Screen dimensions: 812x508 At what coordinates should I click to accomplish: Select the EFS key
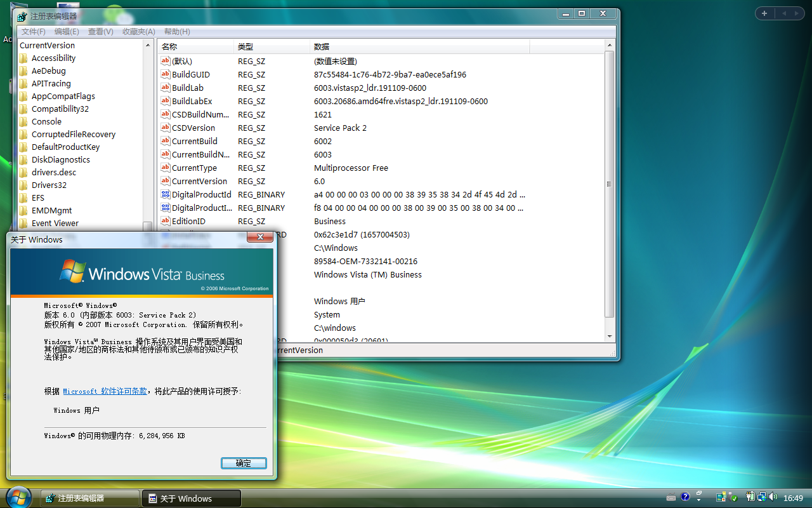[x=38, y=198]
